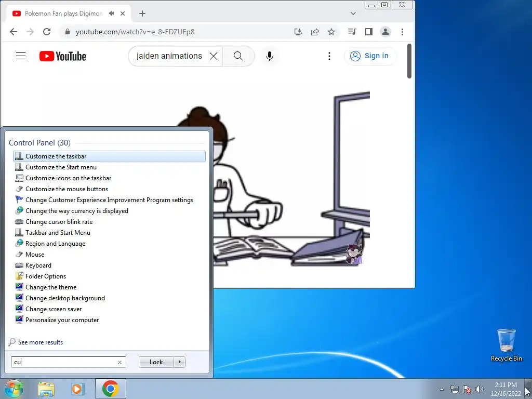
Task: Open Windows Explorer from taskbar
Action: click(x=46, y=389)
